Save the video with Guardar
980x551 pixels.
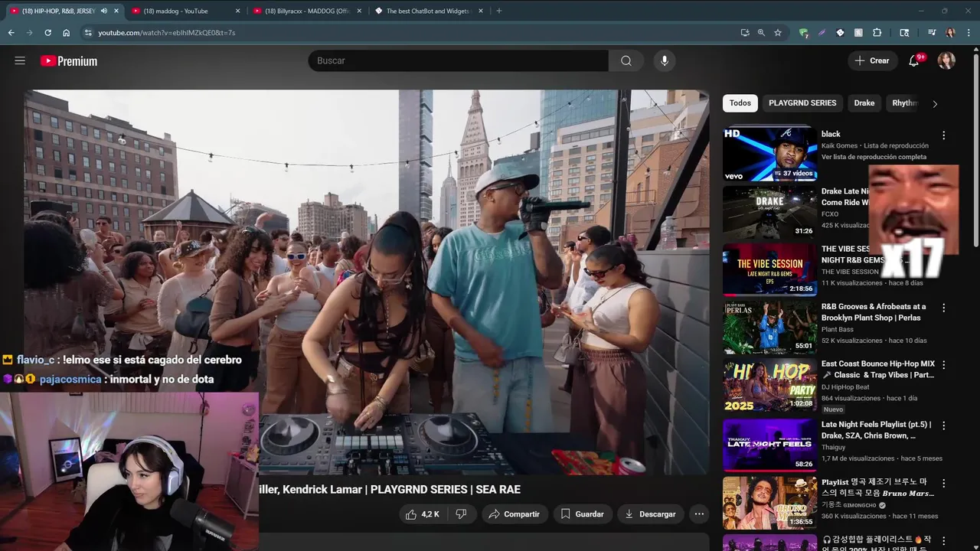(x=582, y=514)
